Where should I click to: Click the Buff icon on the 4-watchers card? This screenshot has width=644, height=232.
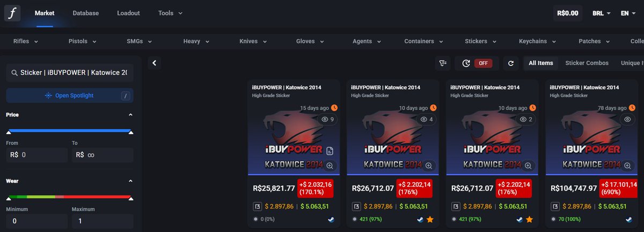(356, 206)
